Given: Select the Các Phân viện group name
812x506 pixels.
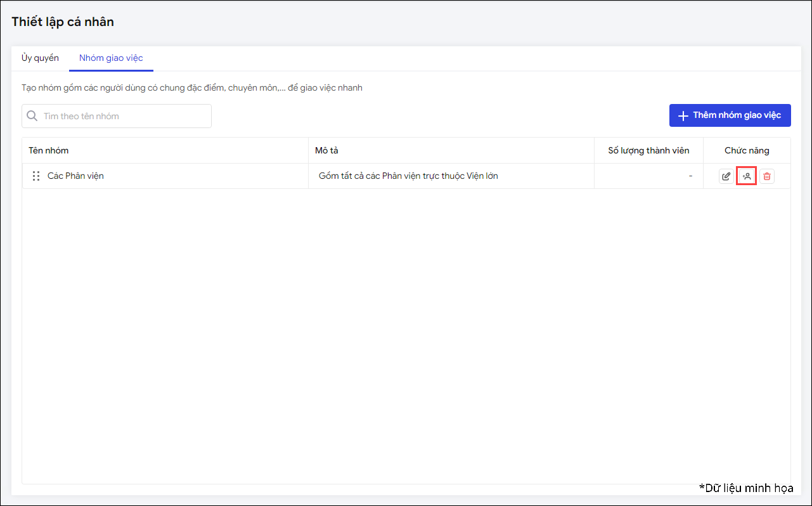Looking at the screenshot, I should point(75,176).
